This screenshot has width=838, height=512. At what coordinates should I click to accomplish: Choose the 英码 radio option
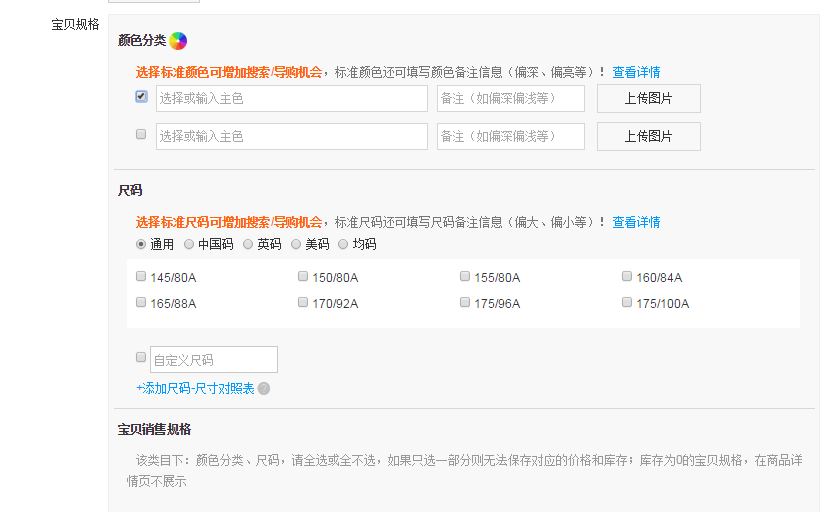[x=248, y=244]
